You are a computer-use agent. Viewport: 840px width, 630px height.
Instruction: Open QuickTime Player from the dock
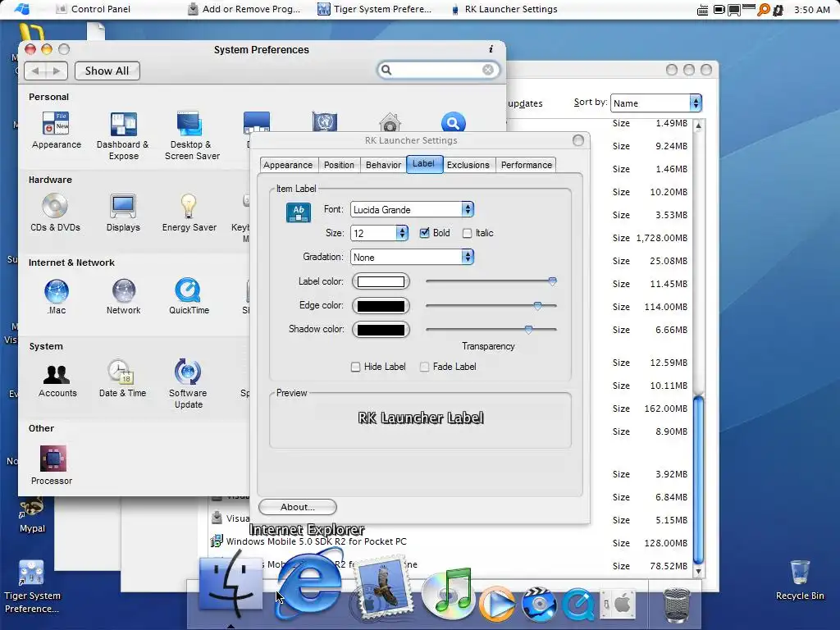point(577,605)
